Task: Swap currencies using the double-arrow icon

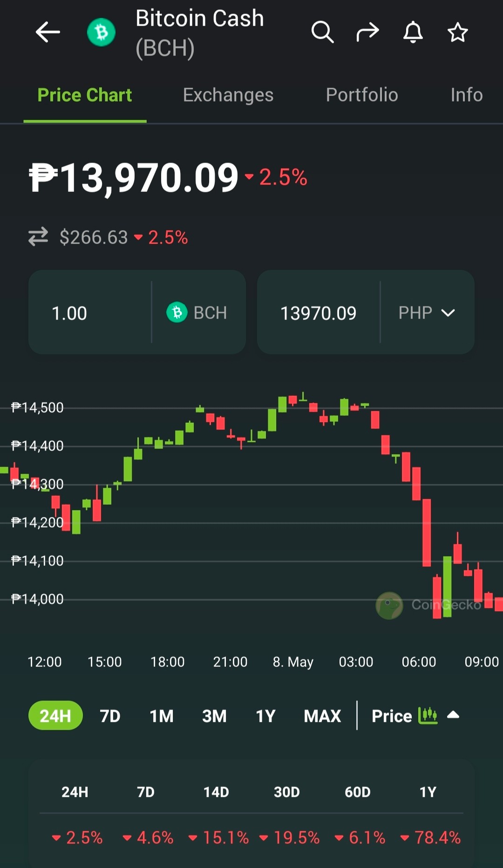Action: pos(38,237)
